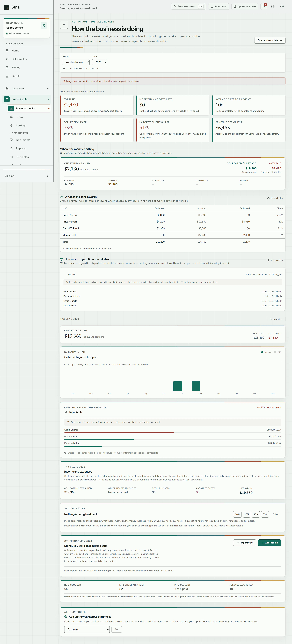Image resolution: width=292 pixels, height=644 pixels.
Task: Click people icon beside What each client is worth
Action: tap(62, 197)
